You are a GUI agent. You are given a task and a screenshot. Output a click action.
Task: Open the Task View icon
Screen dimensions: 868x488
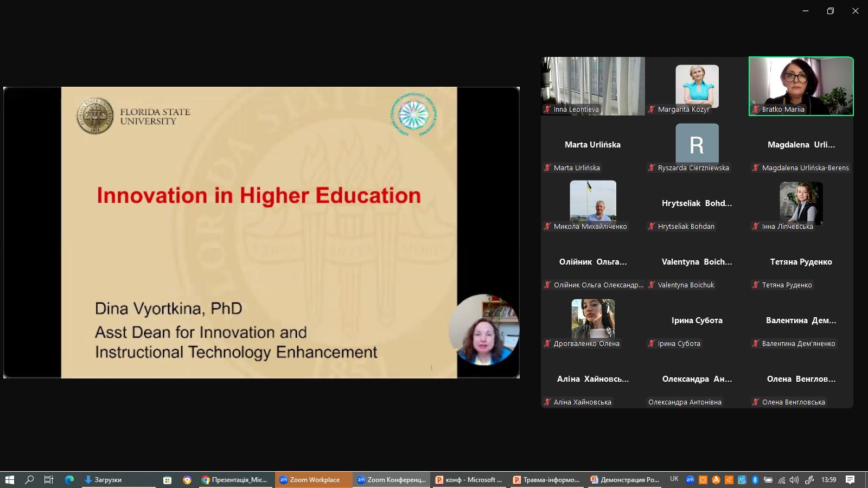tap(49, 480)
